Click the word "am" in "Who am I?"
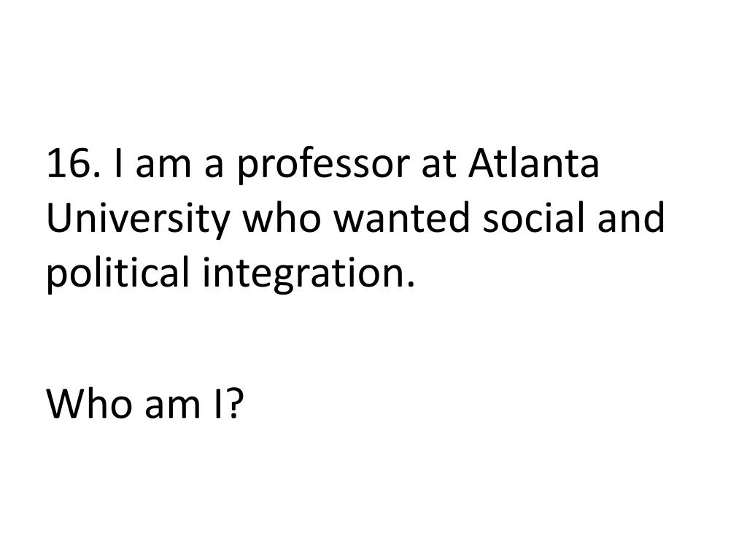 pyautogui.click(x=163, y=403)
